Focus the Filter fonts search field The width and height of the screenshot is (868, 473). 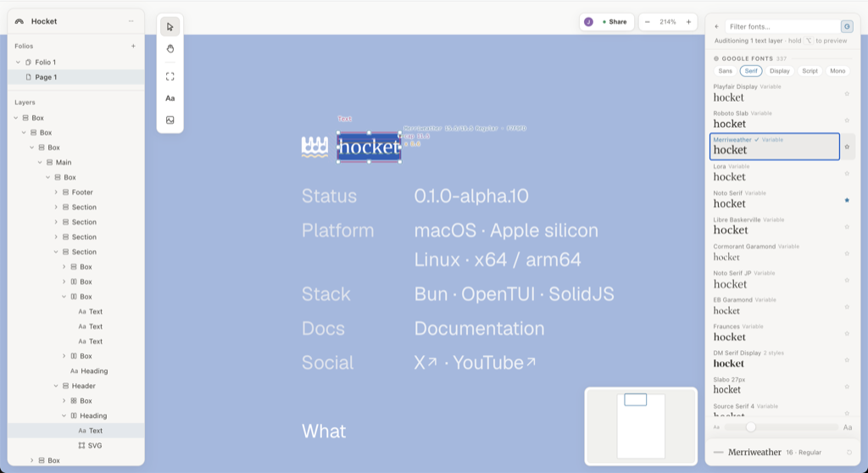click(783, 26)
